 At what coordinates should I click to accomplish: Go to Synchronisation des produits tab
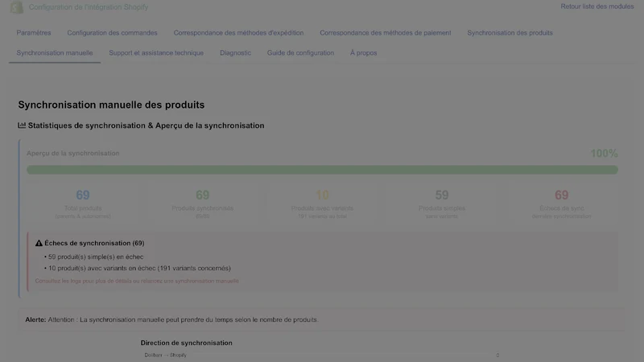tap(510, 33)
